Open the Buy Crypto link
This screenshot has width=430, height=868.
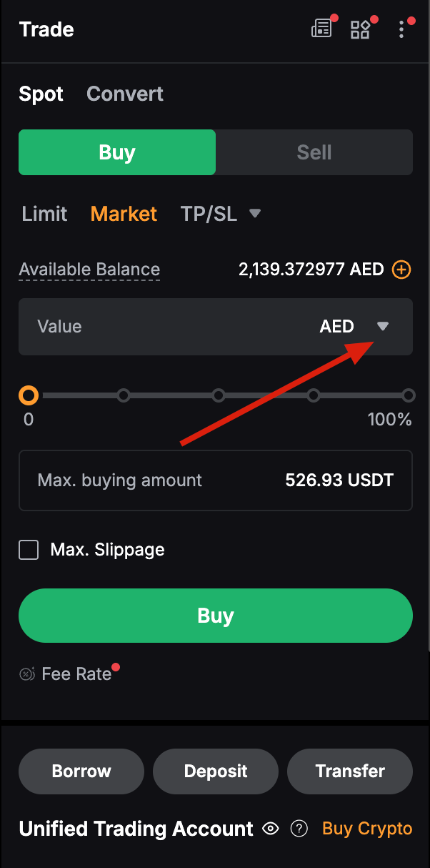366,828
